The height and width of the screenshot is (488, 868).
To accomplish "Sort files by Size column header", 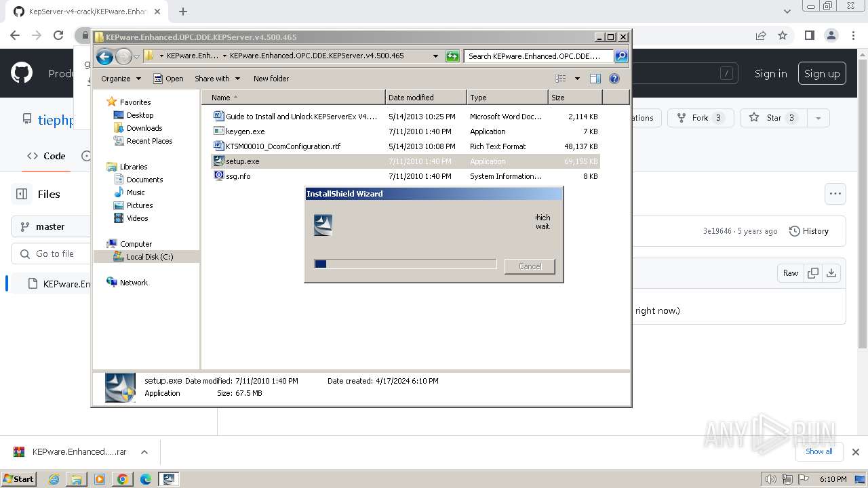I will (x=575, y=98).
